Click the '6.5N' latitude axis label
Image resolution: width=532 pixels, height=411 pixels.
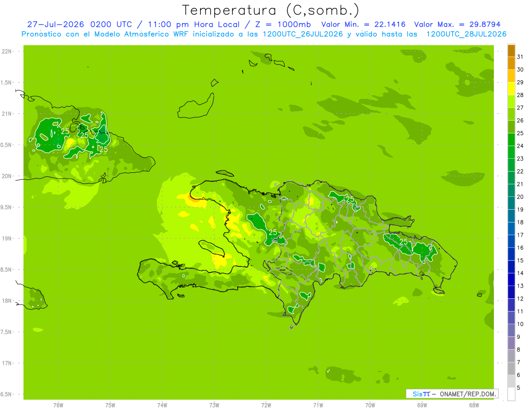pos(7,394)
